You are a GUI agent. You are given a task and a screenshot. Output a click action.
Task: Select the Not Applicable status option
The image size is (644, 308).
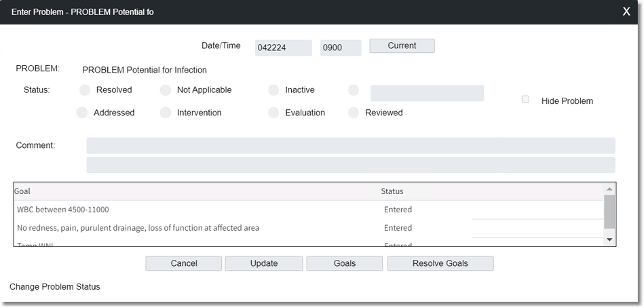coord(166,90)
